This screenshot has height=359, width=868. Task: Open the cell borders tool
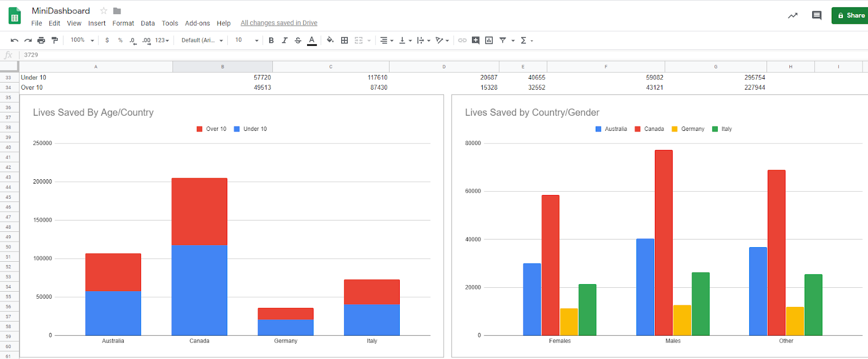(344, 40)
